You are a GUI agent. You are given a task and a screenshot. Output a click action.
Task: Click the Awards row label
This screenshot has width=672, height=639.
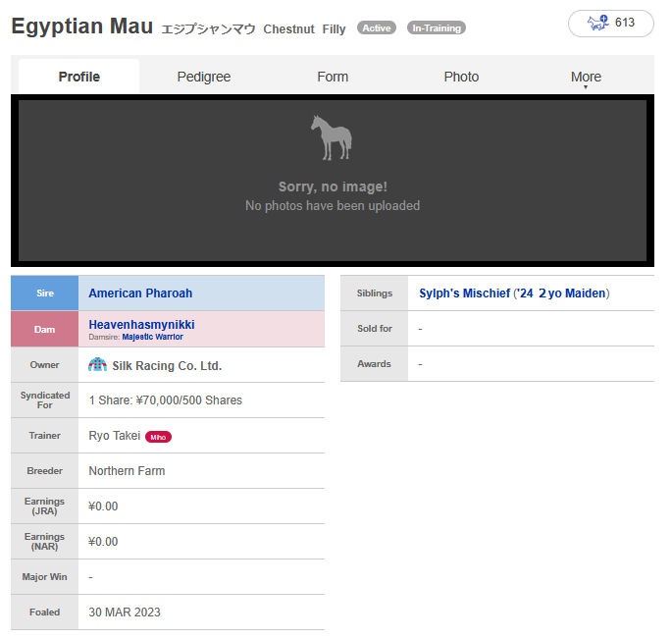pyautogui.click(x=374, y=364)
